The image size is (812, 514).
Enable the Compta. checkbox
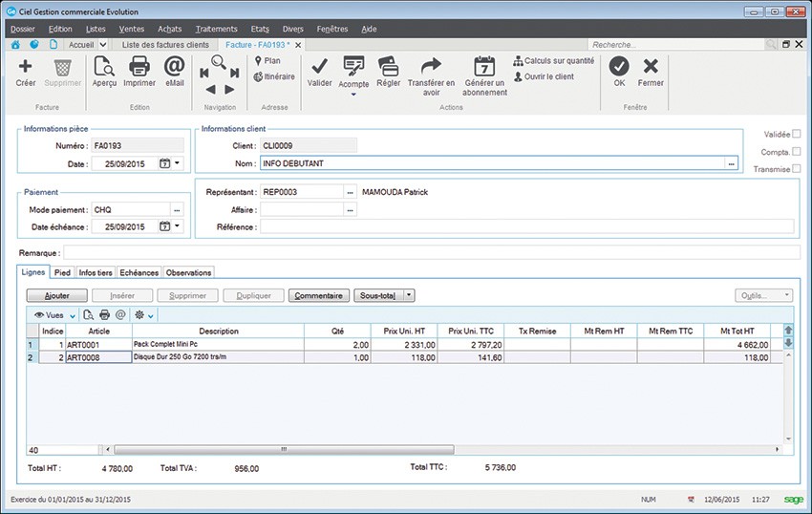click(797, 152)
